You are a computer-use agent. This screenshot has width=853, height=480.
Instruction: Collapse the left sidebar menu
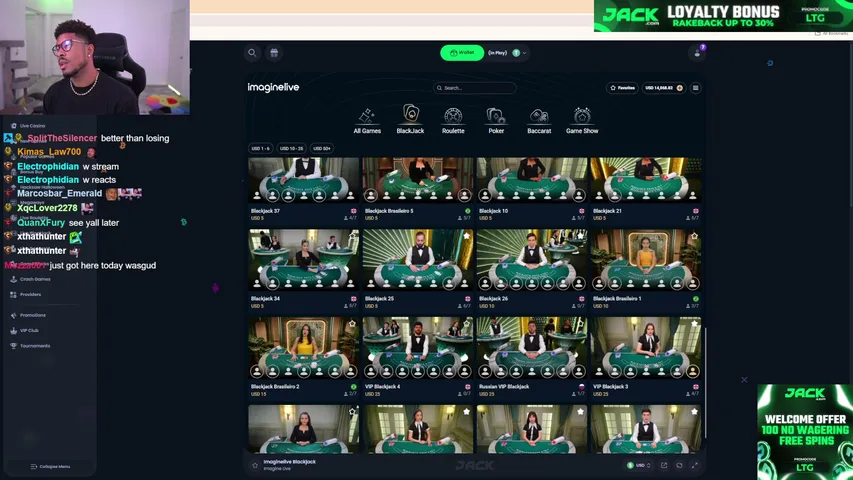(x=51, y=466)
